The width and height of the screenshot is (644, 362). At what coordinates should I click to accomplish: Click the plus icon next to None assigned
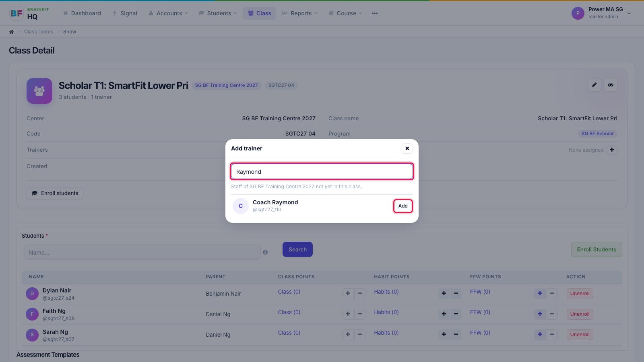(612, 150)
